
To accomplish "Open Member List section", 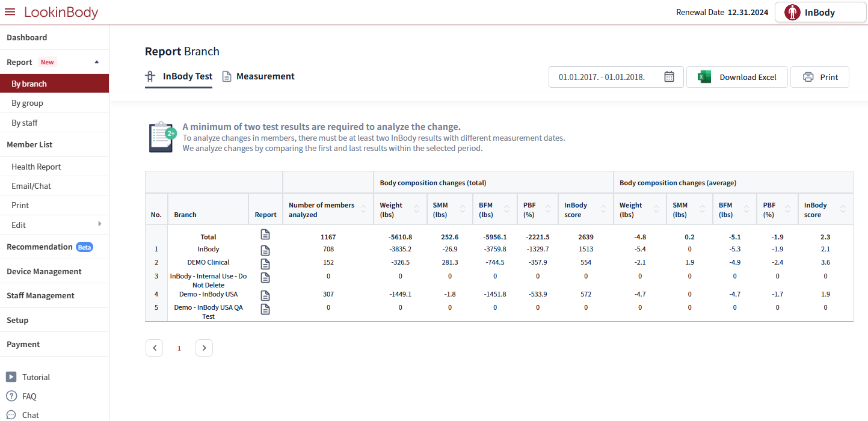I will point(54,144).
